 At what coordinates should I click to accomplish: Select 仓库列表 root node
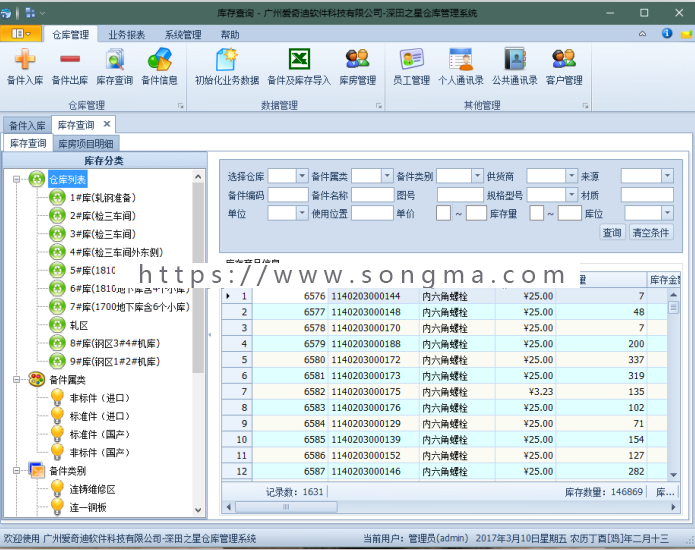point(67,179)
